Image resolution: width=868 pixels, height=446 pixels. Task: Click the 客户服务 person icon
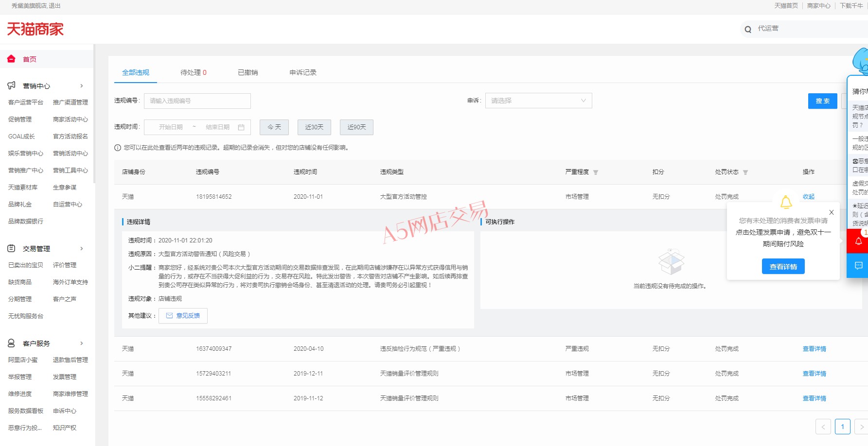(x=11, y=343)
